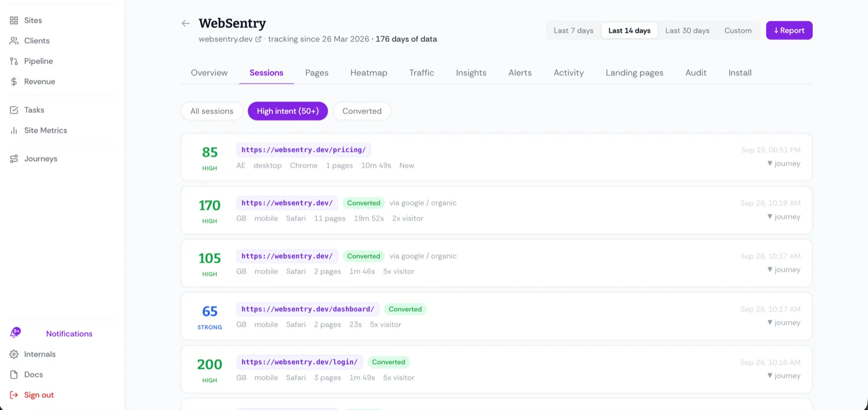Filter by Converted sessions pill
The height and width of the screenshot is (410, 868).
pyautogui.click(x=362, y=111)
